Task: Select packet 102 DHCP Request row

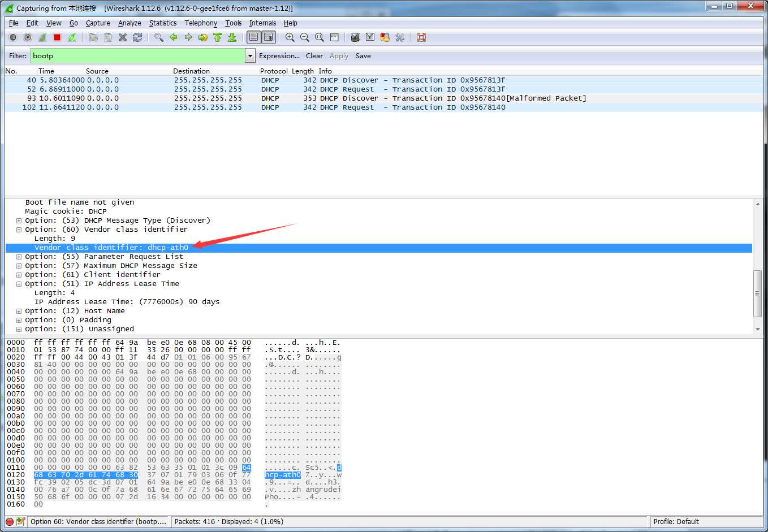Action: coord(383,107)
